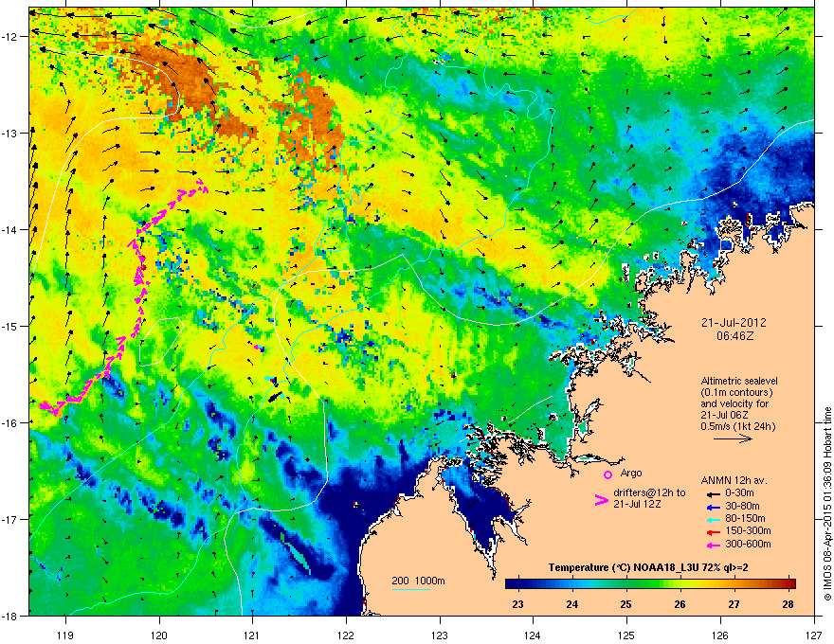Click the 125 longitude axis label

pos(626,635)
